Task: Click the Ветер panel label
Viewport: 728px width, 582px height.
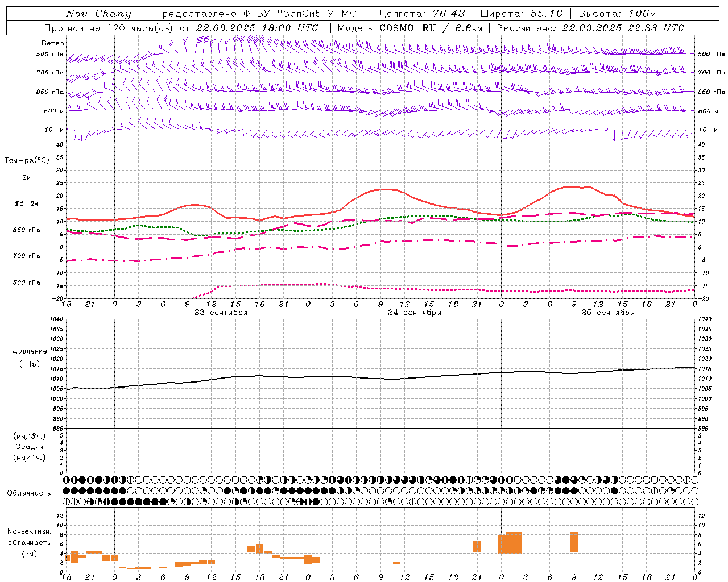Action: (53, 43)
